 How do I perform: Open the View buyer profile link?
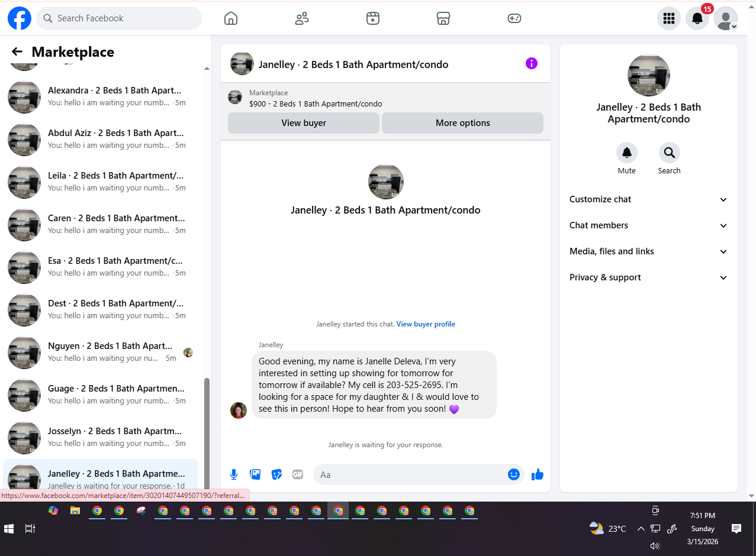coord(426,324)
